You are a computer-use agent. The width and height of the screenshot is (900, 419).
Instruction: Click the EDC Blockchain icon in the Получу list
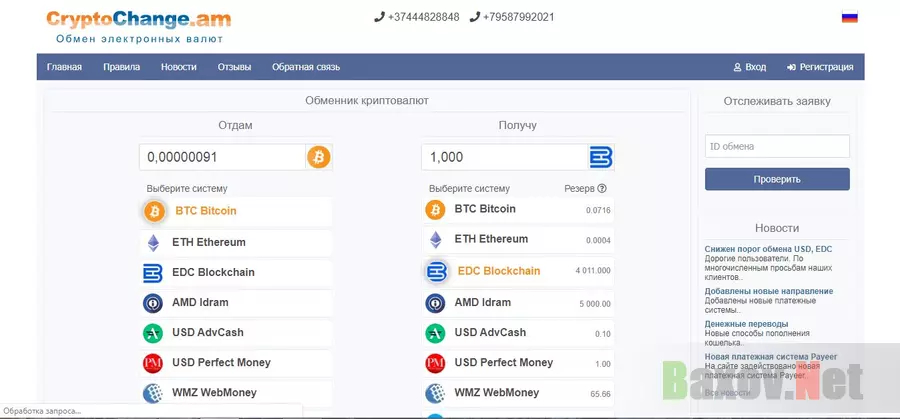click(437, 271)
